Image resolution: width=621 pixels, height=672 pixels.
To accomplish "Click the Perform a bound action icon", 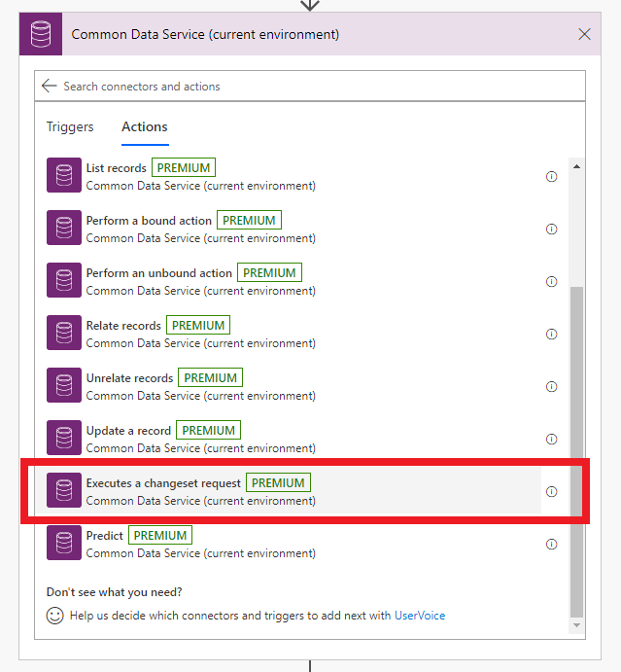I will [x=64, y=228].
